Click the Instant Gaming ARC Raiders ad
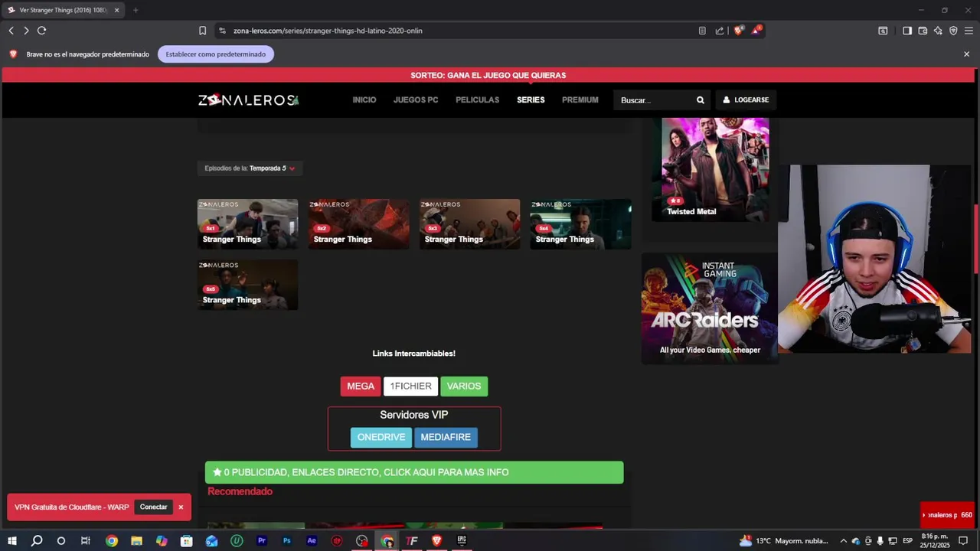 click(710, 308)
